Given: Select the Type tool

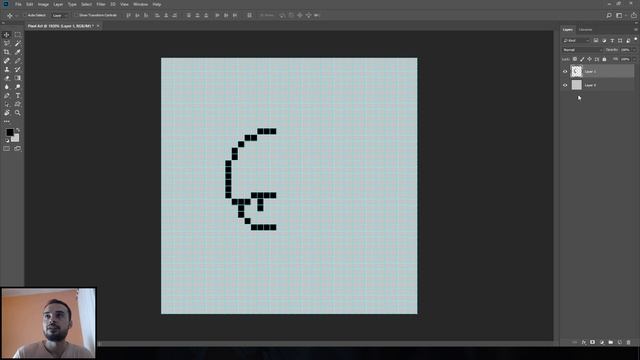Looking at the screenshot, I should tap(18, 96).
